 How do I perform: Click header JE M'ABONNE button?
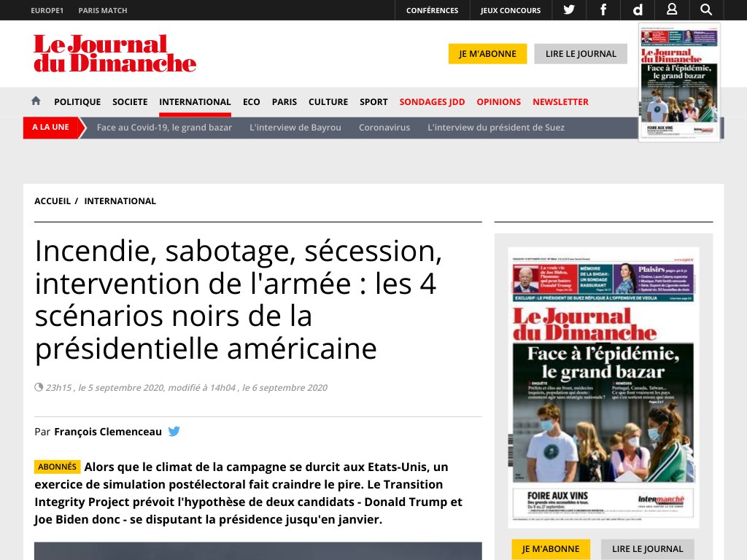pos(487,54)
